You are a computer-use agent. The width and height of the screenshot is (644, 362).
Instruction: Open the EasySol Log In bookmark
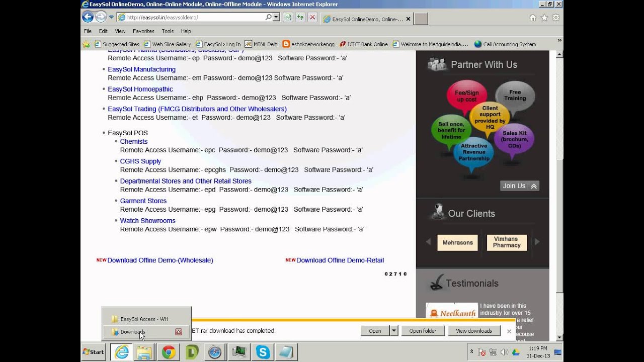[x=218, y=44]
